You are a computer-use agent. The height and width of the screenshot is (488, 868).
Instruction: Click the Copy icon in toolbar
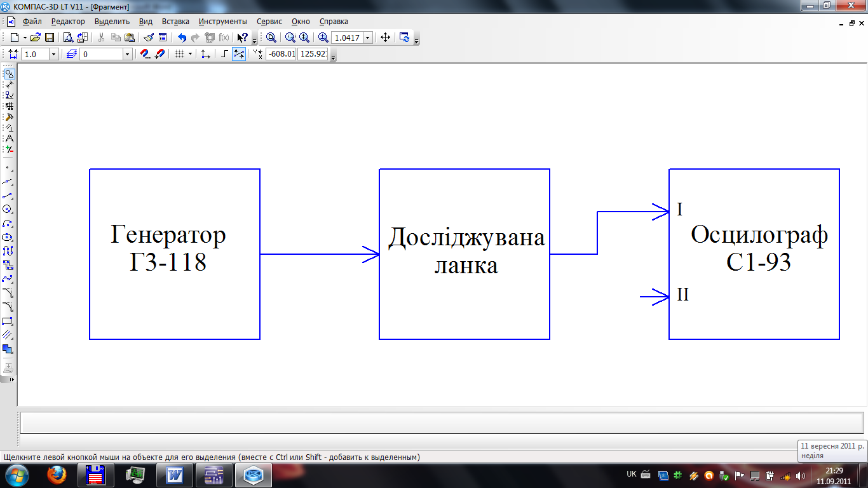click(x=116, y=37)
